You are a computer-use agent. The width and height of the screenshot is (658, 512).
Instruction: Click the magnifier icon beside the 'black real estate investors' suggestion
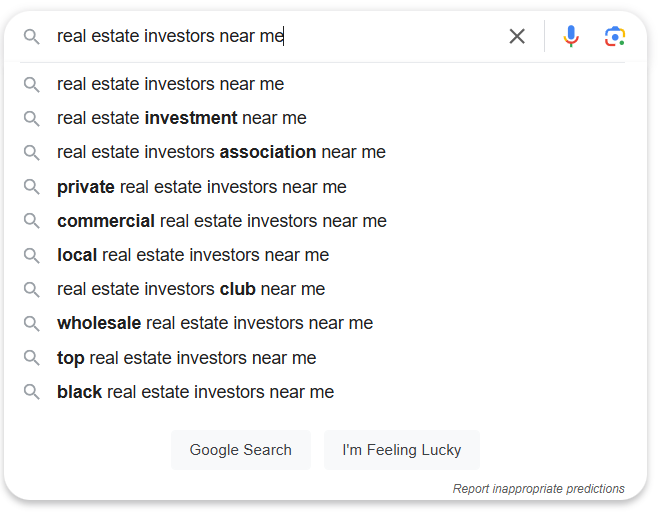(x=31, y=392)
